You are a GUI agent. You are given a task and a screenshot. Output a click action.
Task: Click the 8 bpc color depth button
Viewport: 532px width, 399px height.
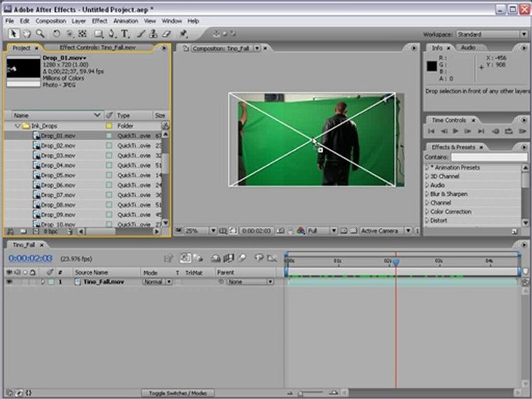[x=50, y=232]
